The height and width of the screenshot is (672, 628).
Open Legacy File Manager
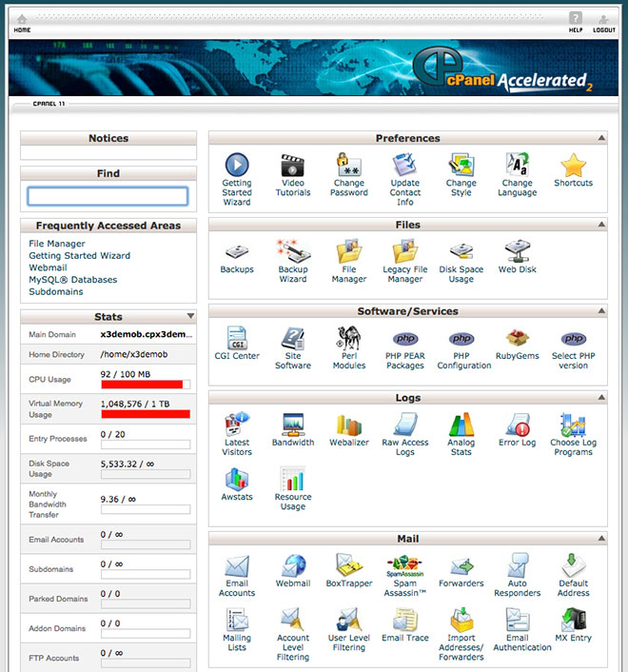point(404,251)
